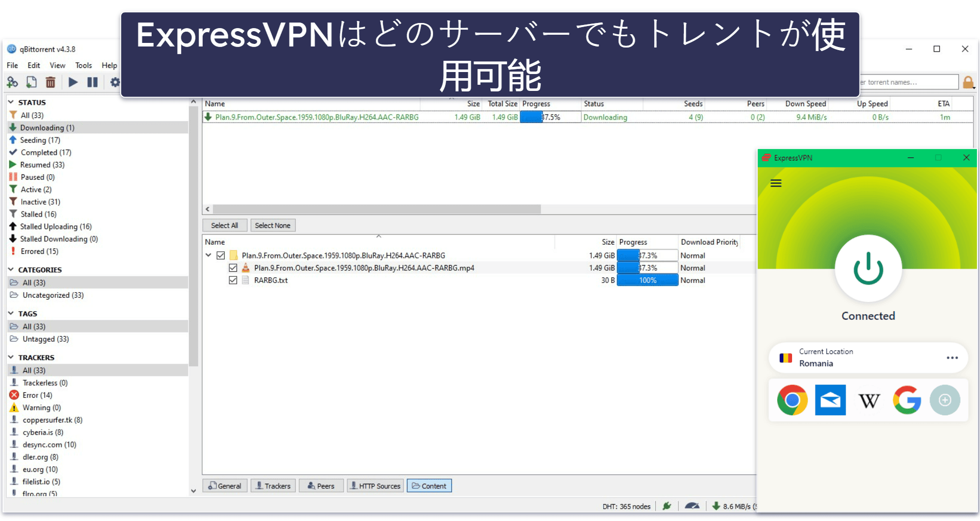980x521 pixels.
Task: Click the download arrow icon of the torrent row
Action: (208, 117)
